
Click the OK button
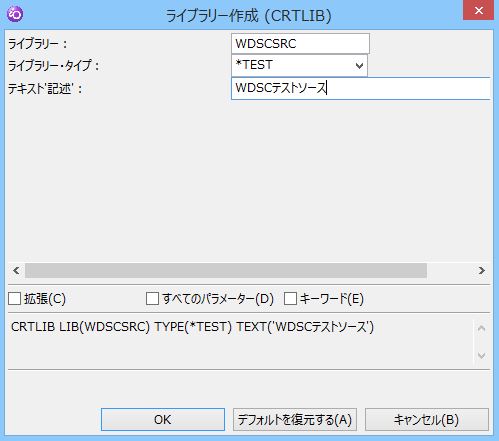tap(163, 419)
